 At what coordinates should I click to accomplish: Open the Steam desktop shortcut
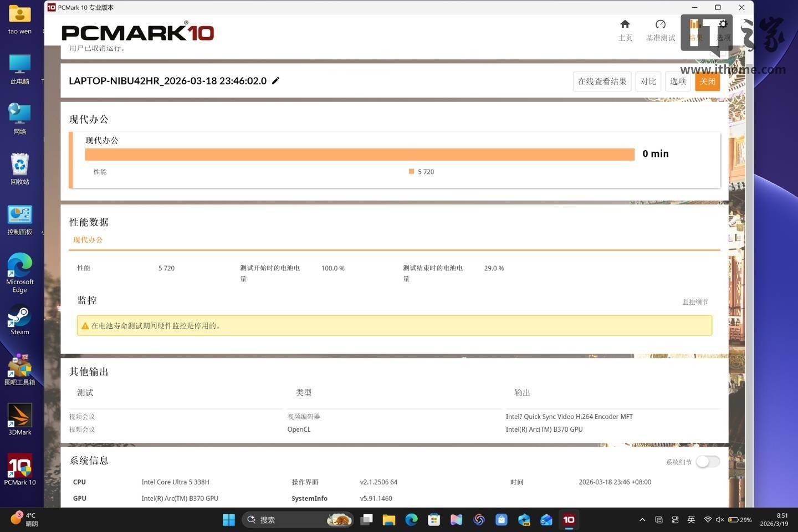[x=20, y=321]
